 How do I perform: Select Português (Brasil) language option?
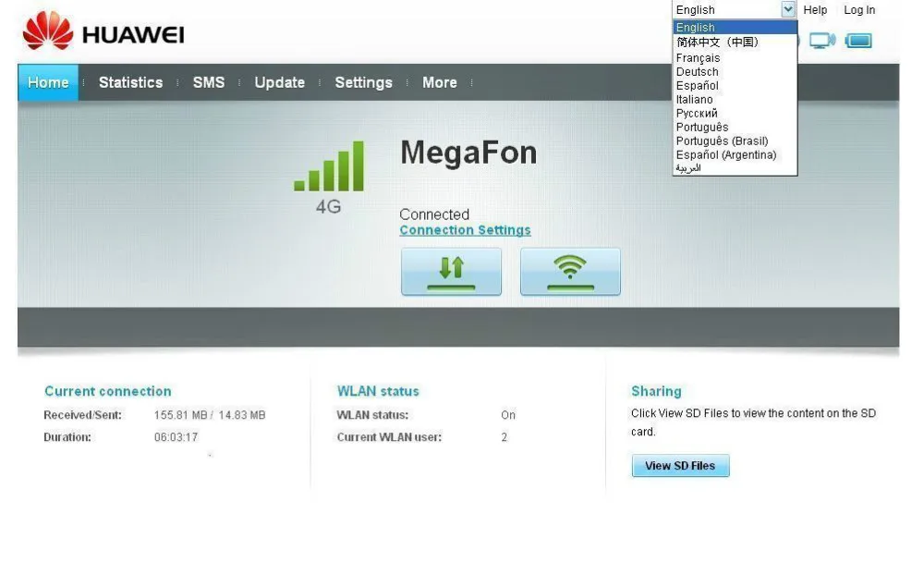click(x=722, y=141)
